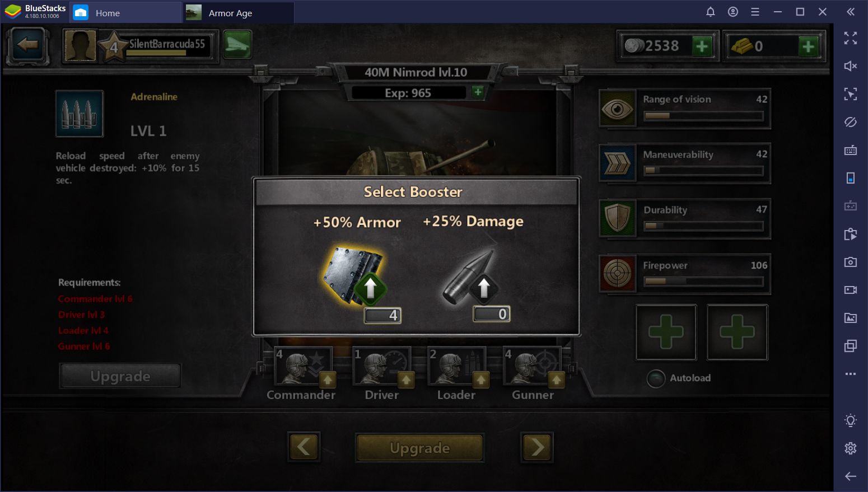This screenshot has height=492, width=868.
Task: Open the Commander crew slot
Action: [304, 367]
